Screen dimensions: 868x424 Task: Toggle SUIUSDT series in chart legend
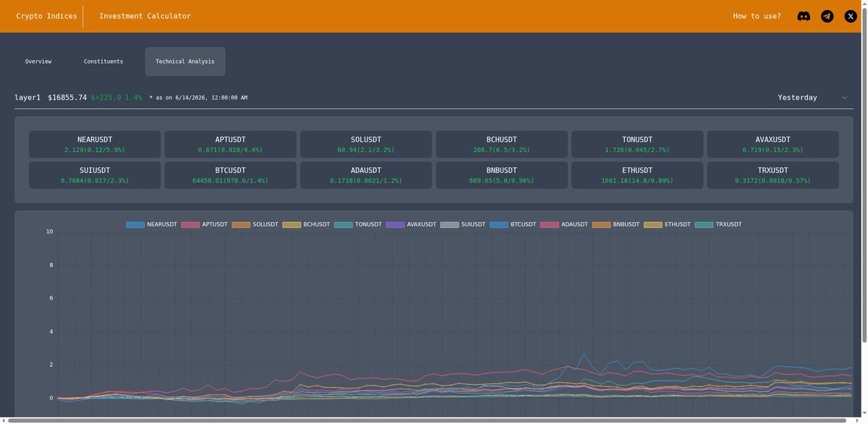(x=464, y=224)
